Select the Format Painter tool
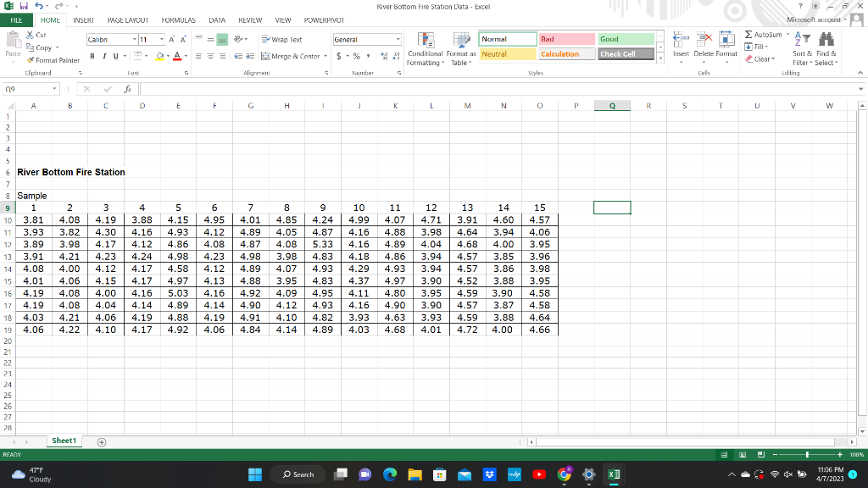The image size is (868, 488). coord(53,60)
